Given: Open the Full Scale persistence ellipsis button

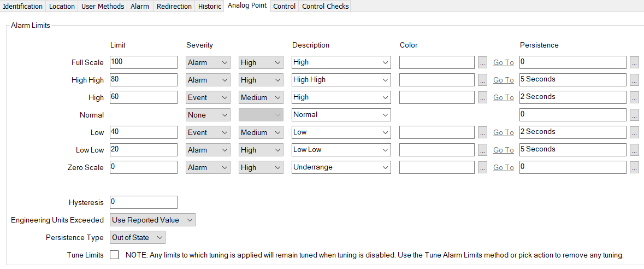Looking at the screenshot, I should click(634, 62).
